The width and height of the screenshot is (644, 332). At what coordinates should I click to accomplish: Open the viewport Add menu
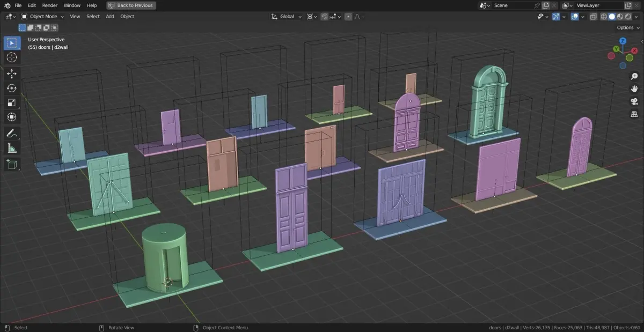tap(110, 17)
